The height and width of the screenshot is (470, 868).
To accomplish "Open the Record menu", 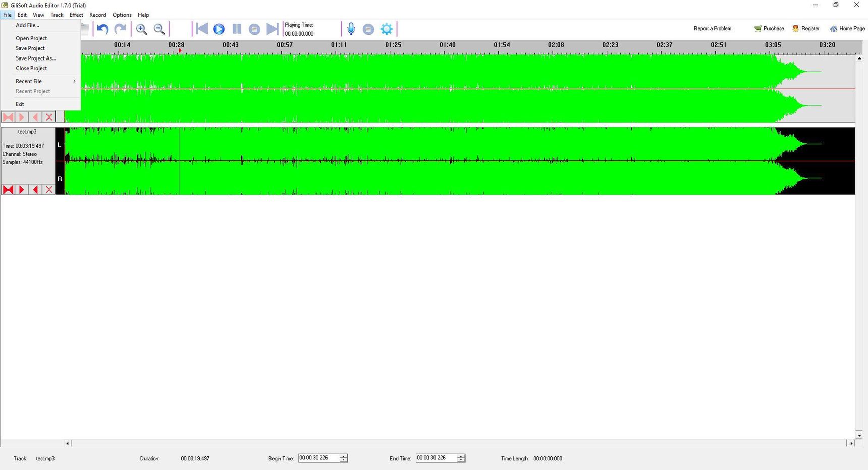I will click(x=98, y=15).
